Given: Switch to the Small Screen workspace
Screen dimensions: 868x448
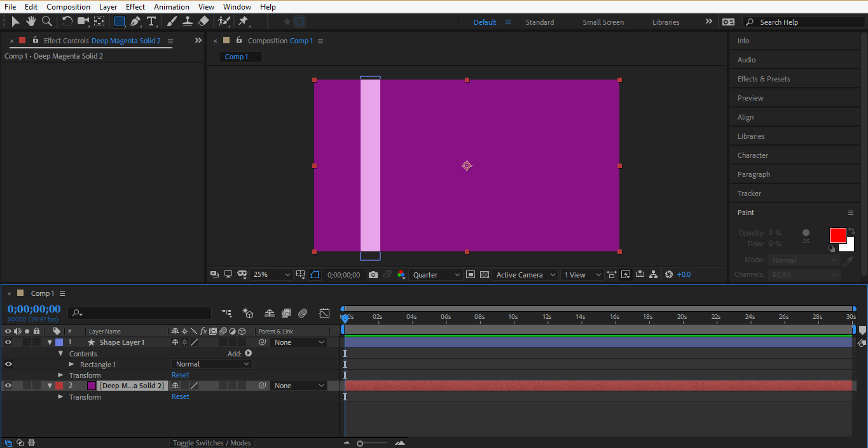Looking at the screenshot, I should pos(603,22).
